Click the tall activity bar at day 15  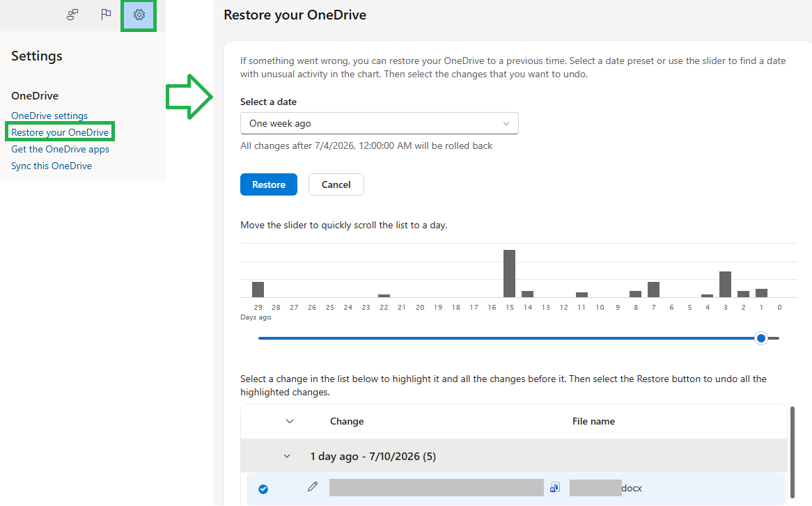coord(510,274)
